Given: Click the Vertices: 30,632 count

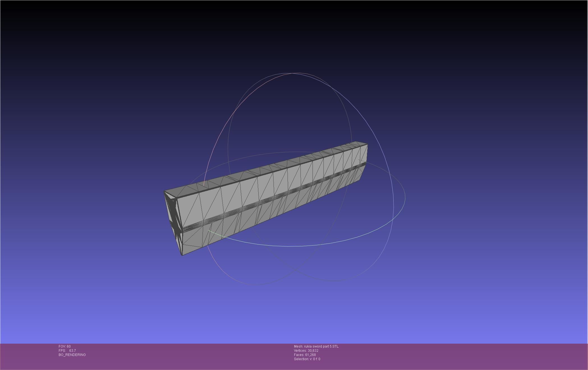Looking at the screenshot, I should pos(306,351).
